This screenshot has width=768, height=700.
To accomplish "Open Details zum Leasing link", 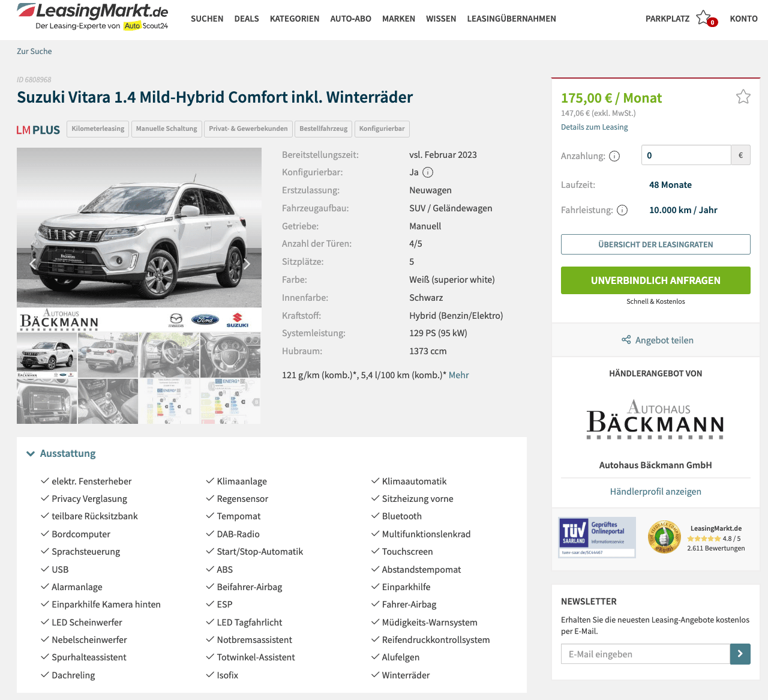I will point(595,127).
